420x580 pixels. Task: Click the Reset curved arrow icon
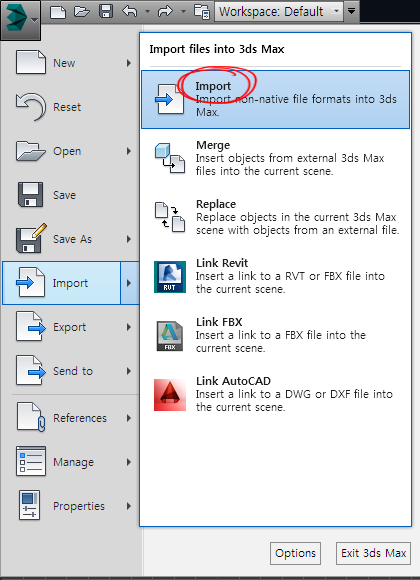pos(31,107)
